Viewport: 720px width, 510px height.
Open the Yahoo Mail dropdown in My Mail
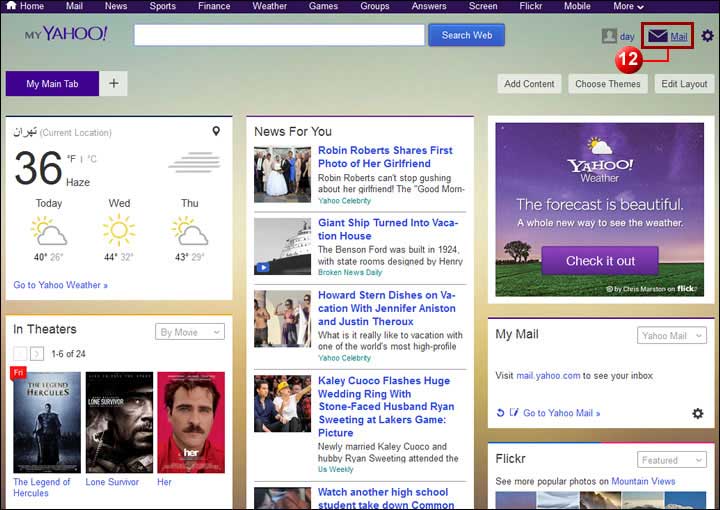tap(672, 336)
